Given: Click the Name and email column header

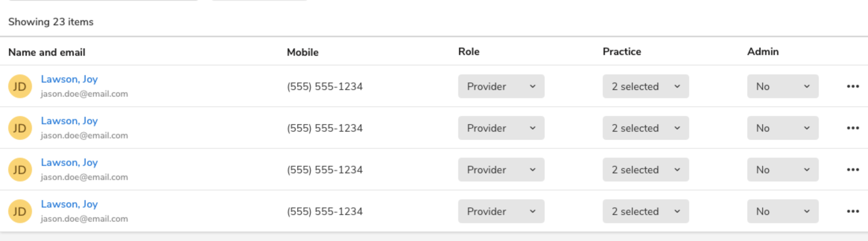Looking at the screenshot, I should pyautogui.click(x=47, y=52).
